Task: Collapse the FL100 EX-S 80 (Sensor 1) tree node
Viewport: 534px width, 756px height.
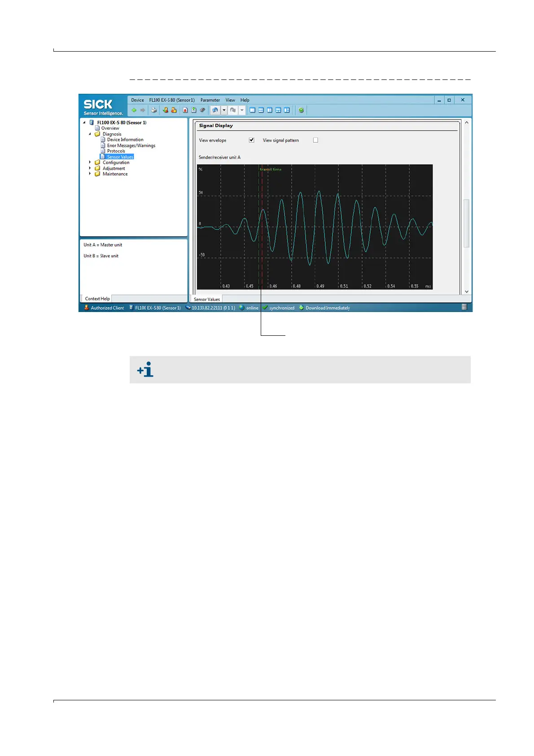Action: click(x=84, y=123)
